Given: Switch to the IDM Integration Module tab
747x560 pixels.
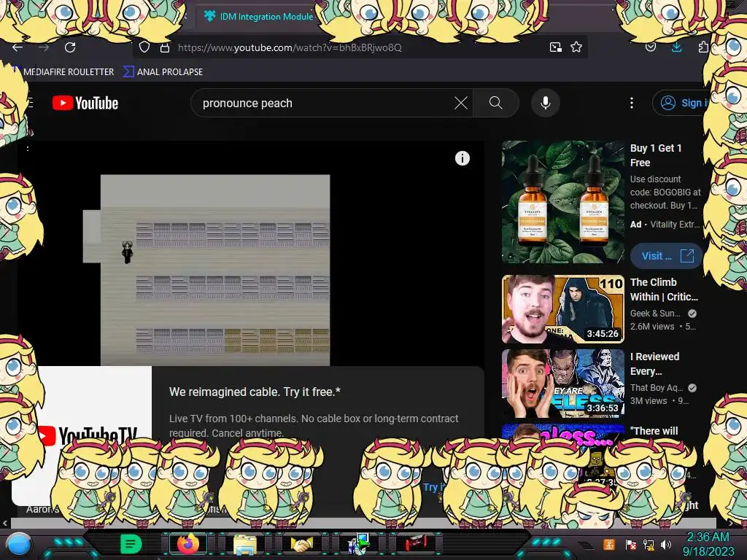Looking at the screenshot, I should tap(260, 17).
